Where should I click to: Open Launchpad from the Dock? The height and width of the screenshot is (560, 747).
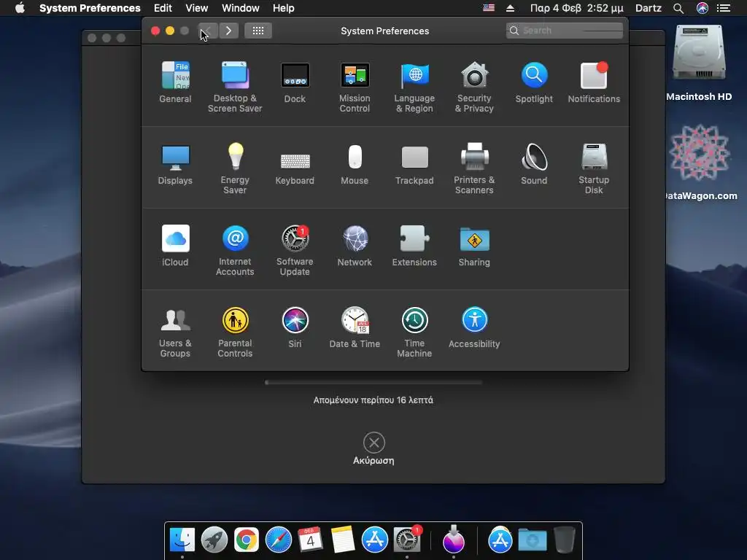214,540
